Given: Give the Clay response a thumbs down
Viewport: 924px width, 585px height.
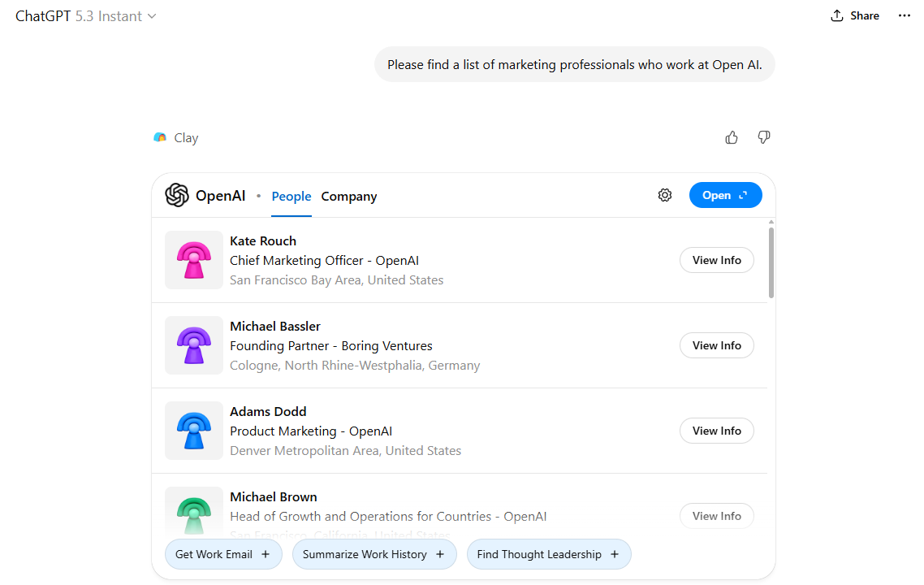Looking at the screenshot, I should 764,137.
